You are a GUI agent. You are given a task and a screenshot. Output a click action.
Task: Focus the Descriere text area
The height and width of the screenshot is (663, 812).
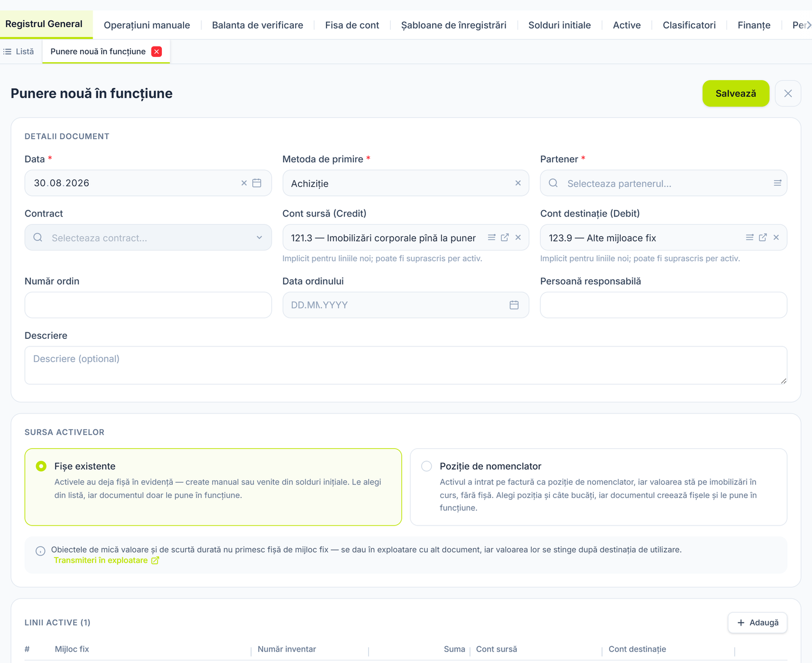[x=406, y=365]
